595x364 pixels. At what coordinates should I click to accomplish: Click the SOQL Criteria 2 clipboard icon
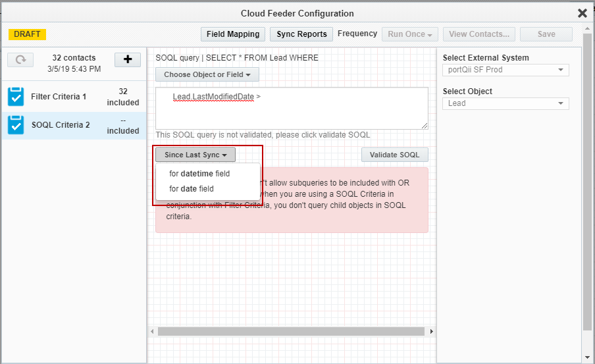tap(16, 125)
